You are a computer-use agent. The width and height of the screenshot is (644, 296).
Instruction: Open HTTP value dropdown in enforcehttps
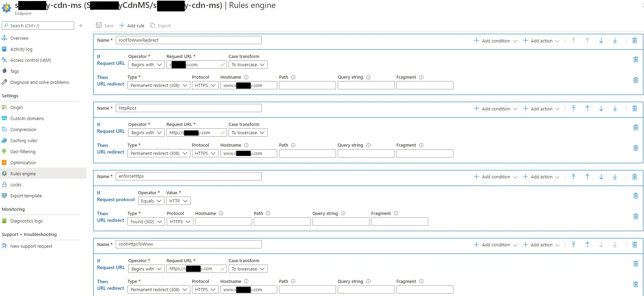click(178, 201)
